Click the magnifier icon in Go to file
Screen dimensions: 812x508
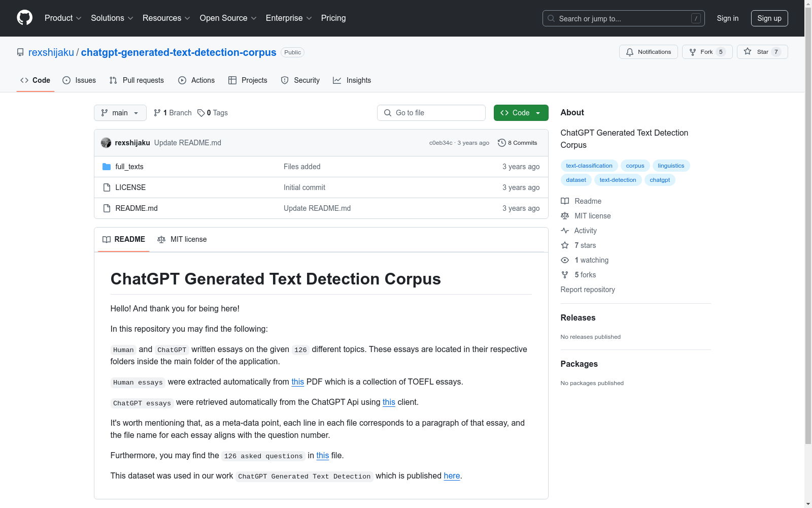point(388,113)
